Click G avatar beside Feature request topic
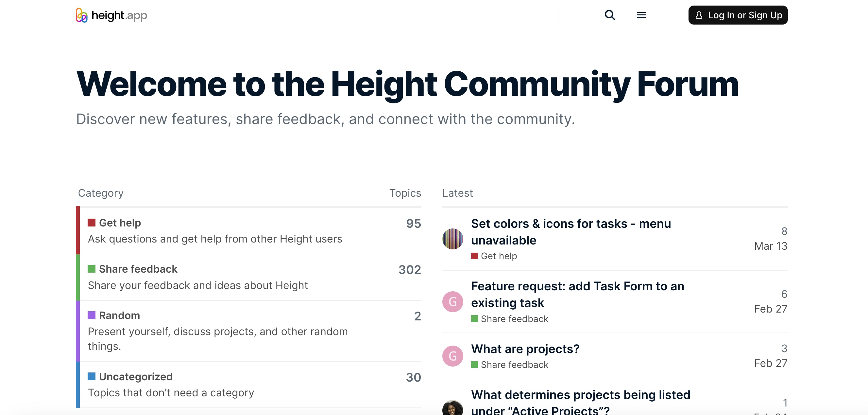The height and width of the screenshot is (415, 868). 452,302
